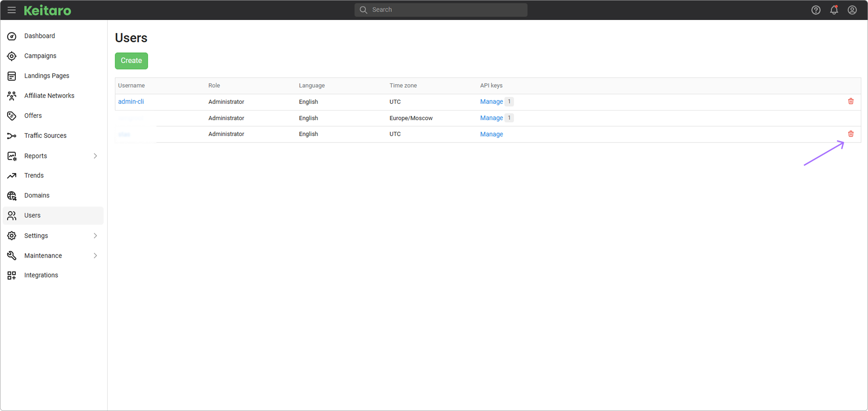Click the Username column header
The height and width of the screenshot is (411, 868).
131,86
